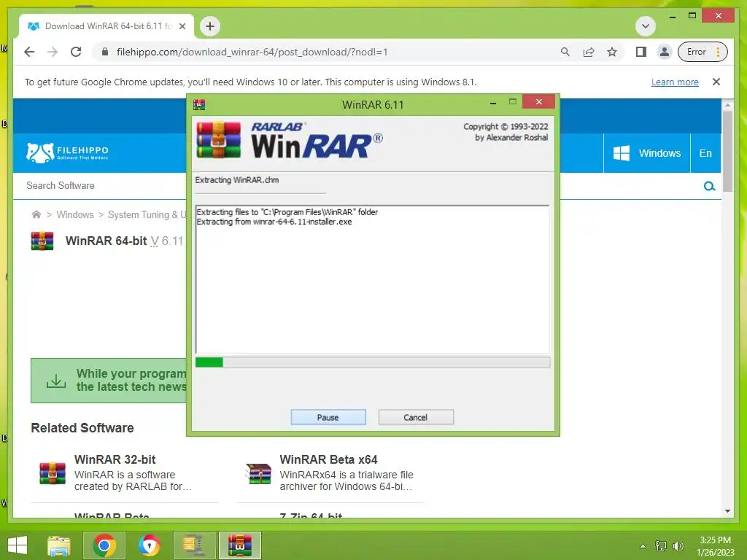
Task: Open the Windows breadcrumb link
Action: pyautogui.click(x=75, y=215)
